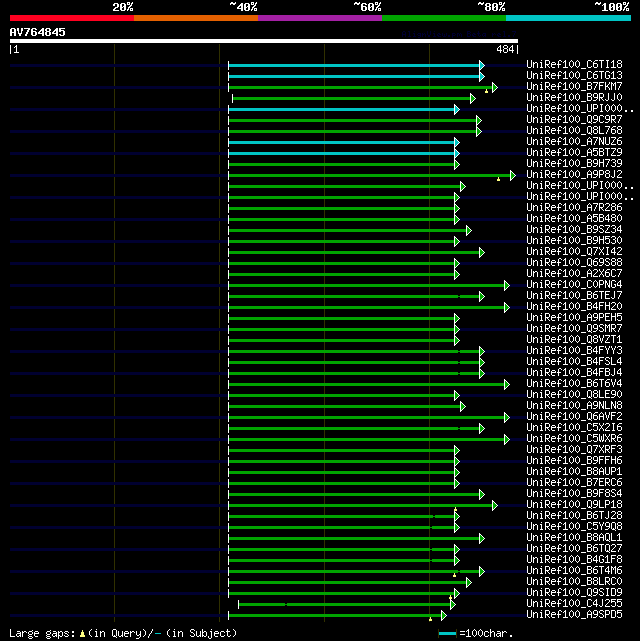
Task: Select the UniRef100_B4FSL4 hit label
Action: 574,362
